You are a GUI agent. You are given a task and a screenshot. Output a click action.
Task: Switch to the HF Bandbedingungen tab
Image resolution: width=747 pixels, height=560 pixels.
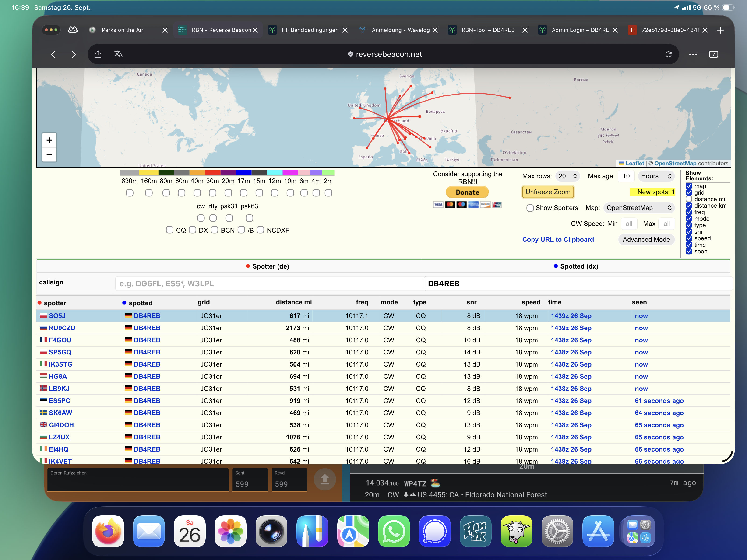[310, 30]
